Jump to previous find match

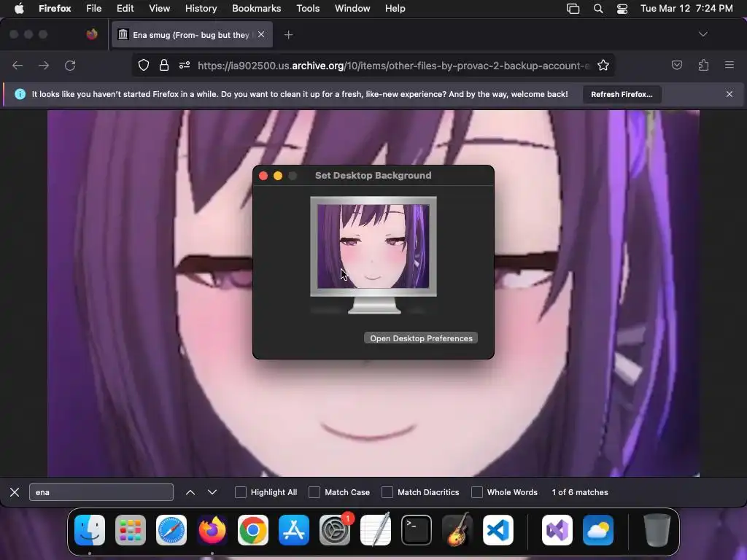[x=190, y=492]
